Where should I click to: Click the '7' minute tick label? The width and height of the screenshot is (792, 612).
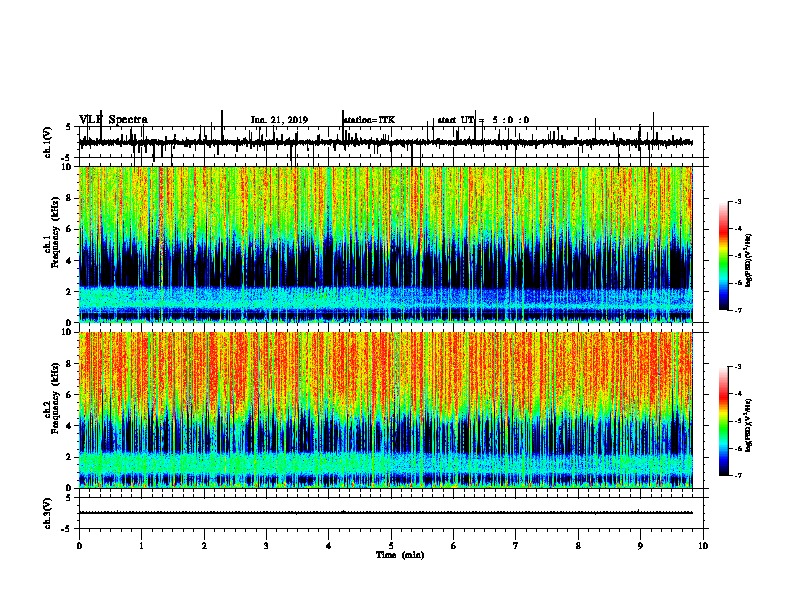516,546
